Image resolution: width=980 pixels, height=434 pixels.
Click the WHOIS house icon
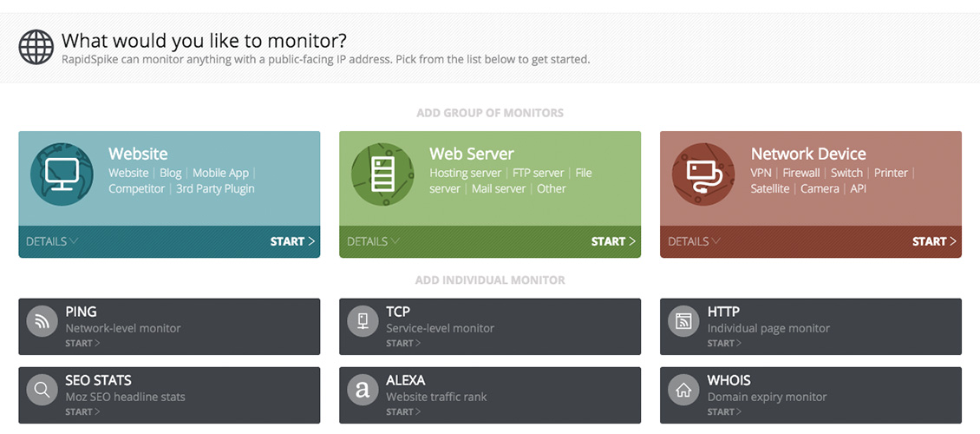tap(683, 391)
